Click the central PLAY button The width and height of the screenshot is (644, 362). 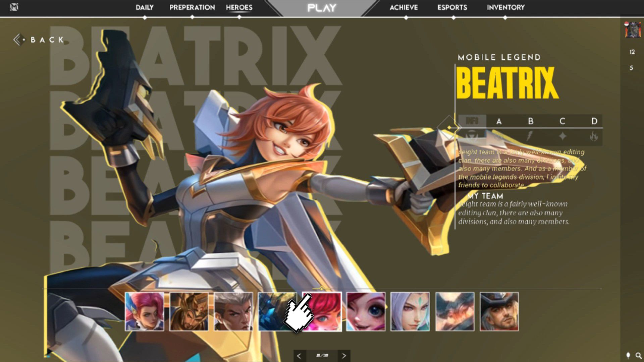[x=322, y=8]
